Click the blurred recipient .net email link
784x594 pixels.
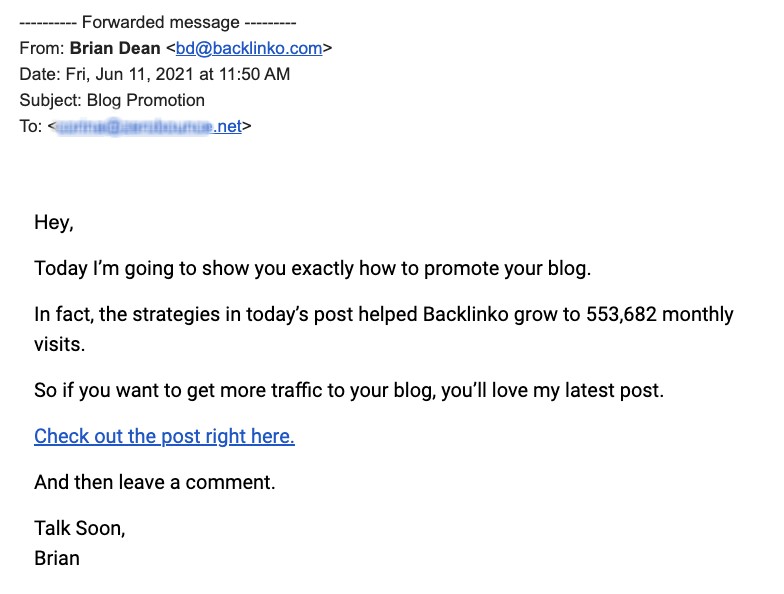click(149, 126)
